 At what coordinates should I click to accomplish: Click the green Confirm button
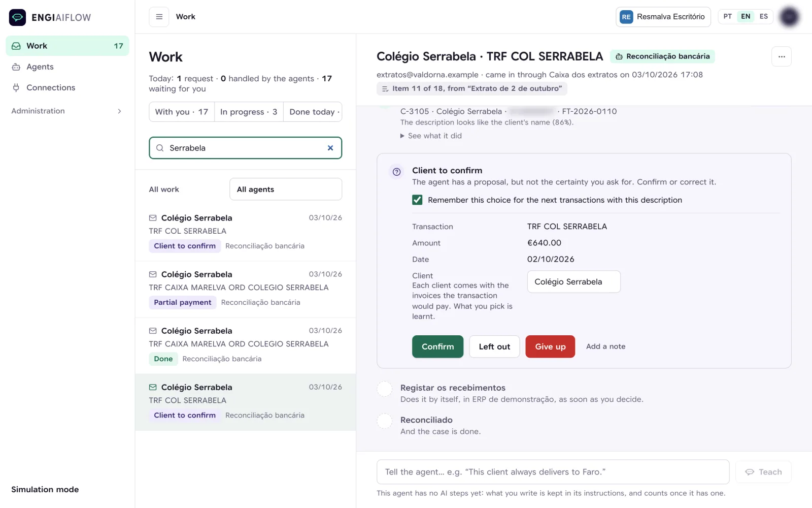(x=437, y=346)
